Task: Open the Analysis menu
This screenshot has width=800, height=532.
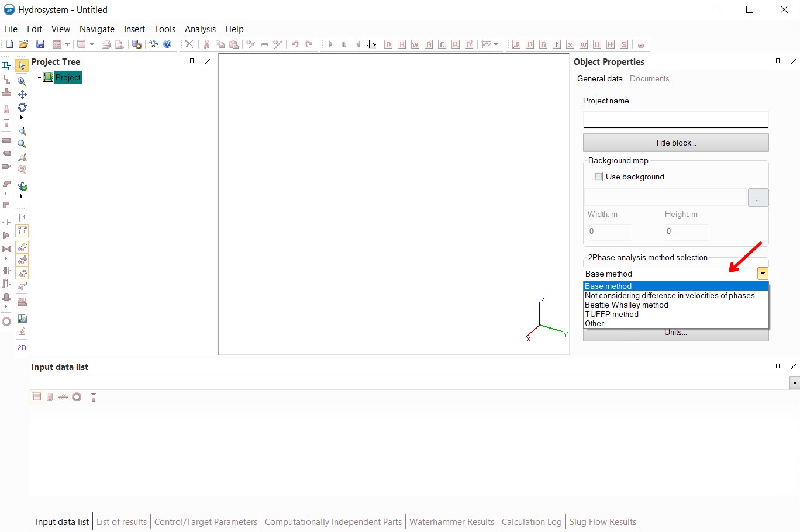Action: click(200, 29)
